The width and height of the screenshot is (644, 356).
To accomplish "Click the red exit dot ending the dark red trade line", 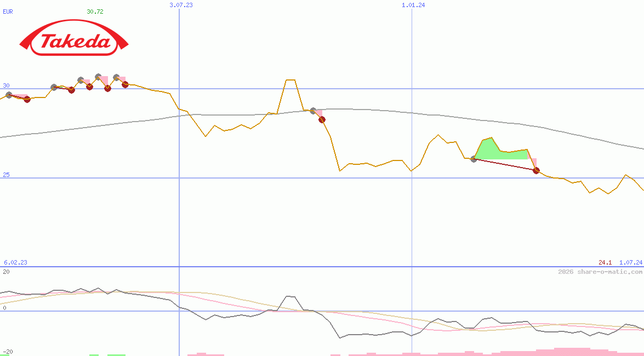I will click(x=535, y=170).
